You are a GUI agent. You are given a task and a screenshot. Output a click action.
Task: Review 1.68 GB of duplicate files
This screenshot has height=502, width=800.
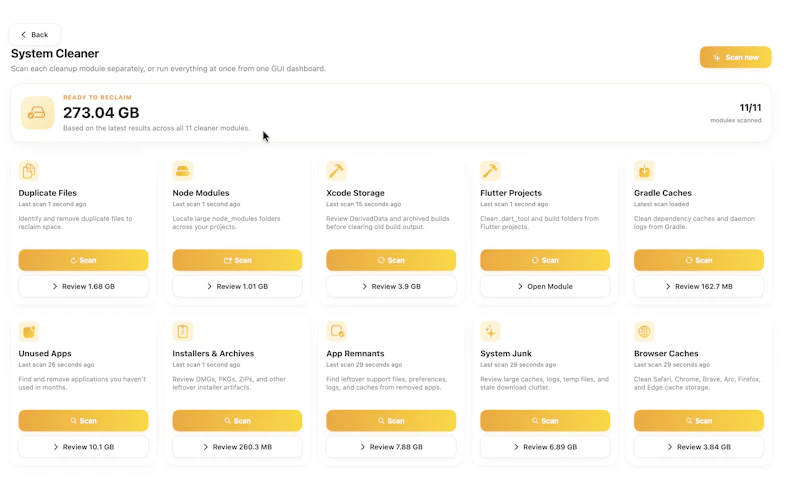click(x=84, y=287)
